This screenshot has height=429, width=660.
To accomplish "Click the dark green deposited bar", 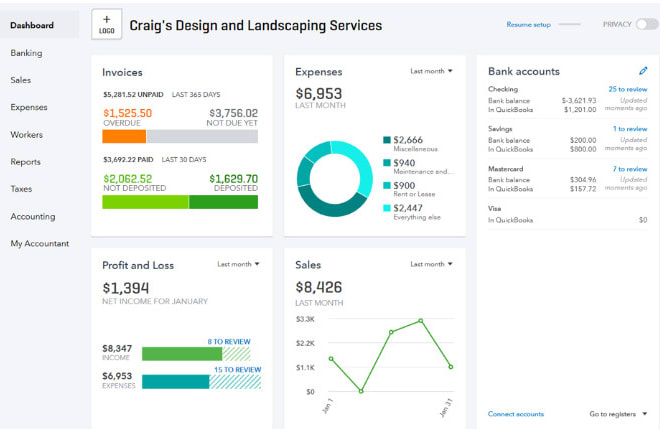I will [223, 202].
